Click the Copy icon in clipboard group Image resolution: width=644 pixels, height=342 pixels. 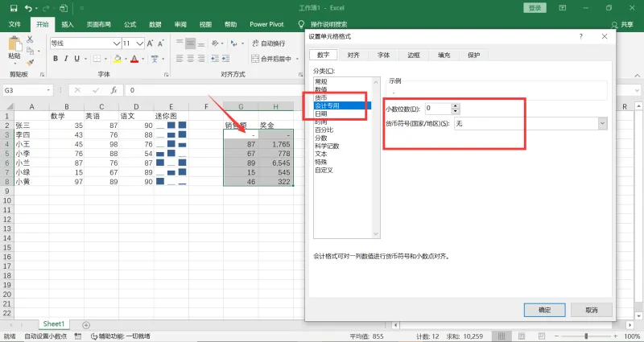(30, 51)
